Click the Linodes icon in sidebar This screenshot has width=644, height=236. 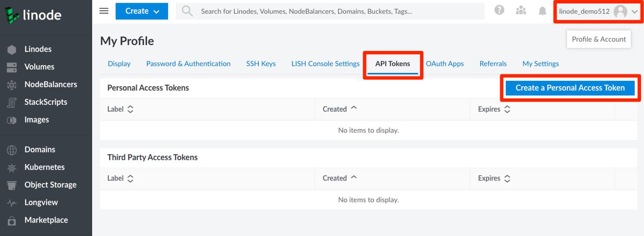pyautogui.click(x=12, y=50)
